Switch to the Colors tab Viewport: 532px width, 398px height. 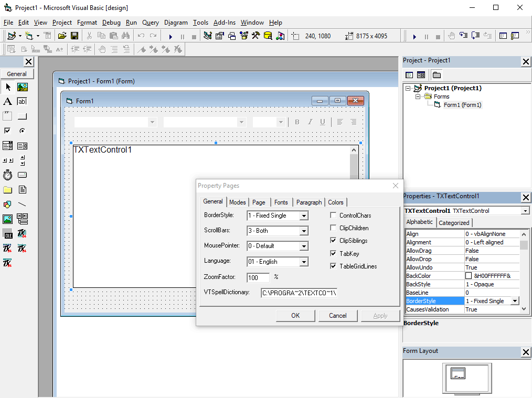coord(336,202)
